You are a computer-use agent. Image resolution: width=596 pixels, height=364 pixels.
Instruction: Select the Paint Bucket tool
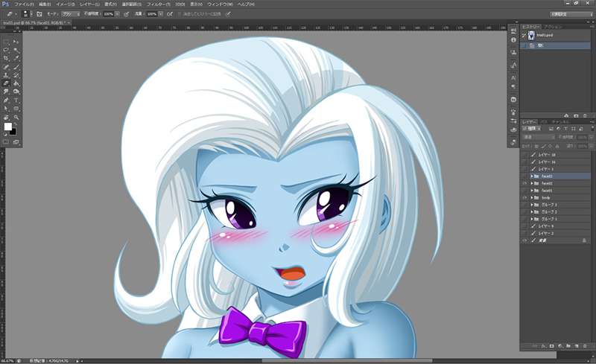(x=16, y=83)
